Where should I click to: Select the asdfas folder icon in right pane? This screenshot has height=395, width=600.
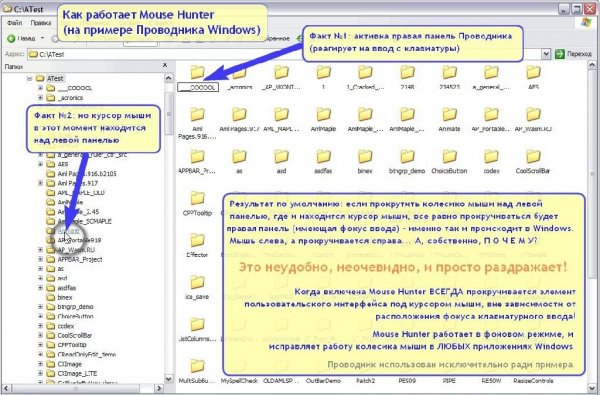pyautogui.click(x=323, y=156)
